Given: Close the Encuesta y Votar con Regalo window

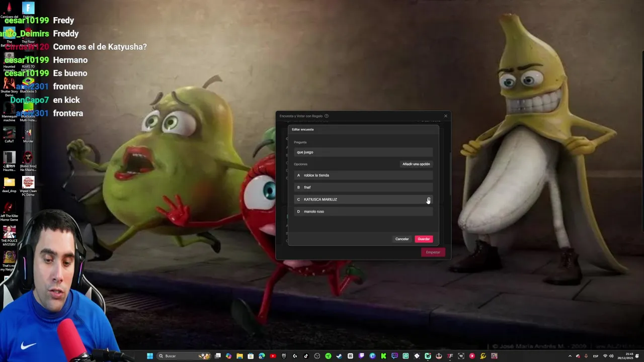Looking at the screenshot, I should [x=445, y=116].
